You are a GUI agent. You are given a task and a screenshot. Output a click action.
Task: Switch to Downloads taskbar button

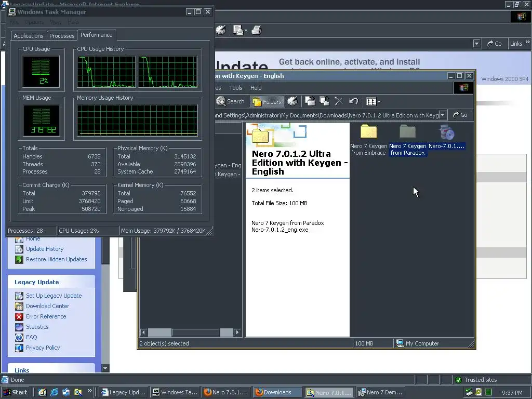(x=277, y=392)
